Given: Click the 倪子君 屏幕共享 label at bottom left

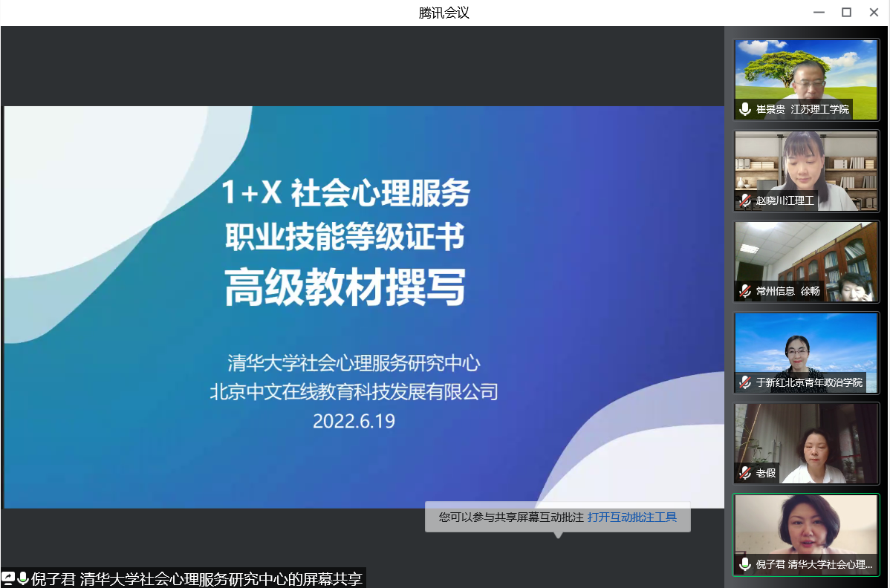Looking at the screenshot, I should coord(197,579).
